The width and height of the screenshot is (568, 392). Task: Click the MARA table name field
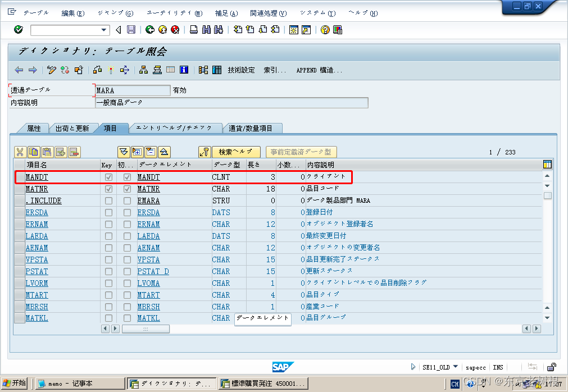[133, 90]
